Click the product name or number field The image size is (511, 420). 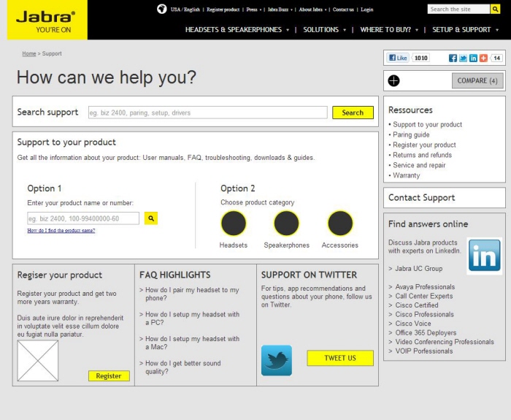pyautogui.click(x=83, y=218)
